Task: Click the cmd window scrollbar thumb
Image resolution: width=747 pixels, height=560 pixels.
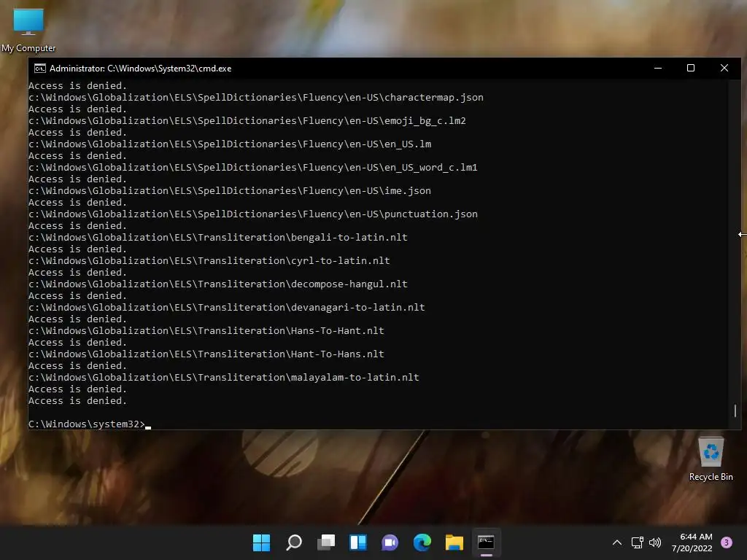Action: (x=735, y=411)
